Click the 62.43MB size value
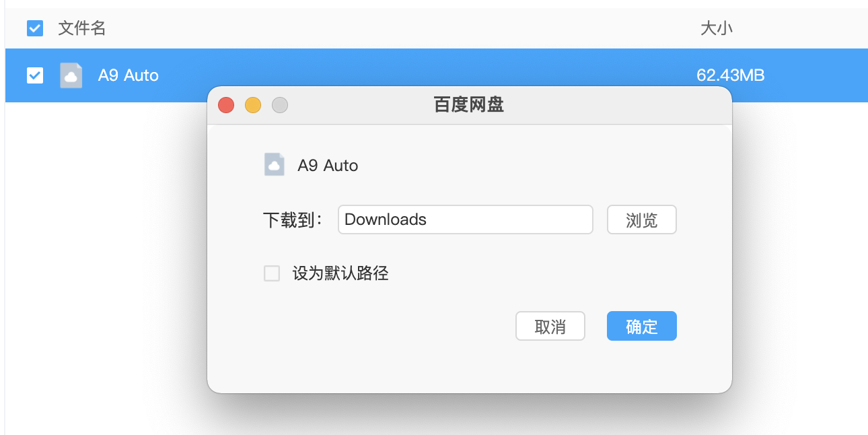868x435 pixels. (731, 75)
